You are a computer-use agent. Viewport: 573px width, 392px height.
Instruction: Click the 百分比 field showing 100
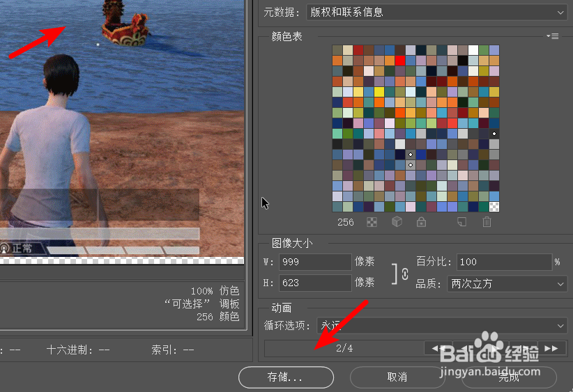click(504, 262)
